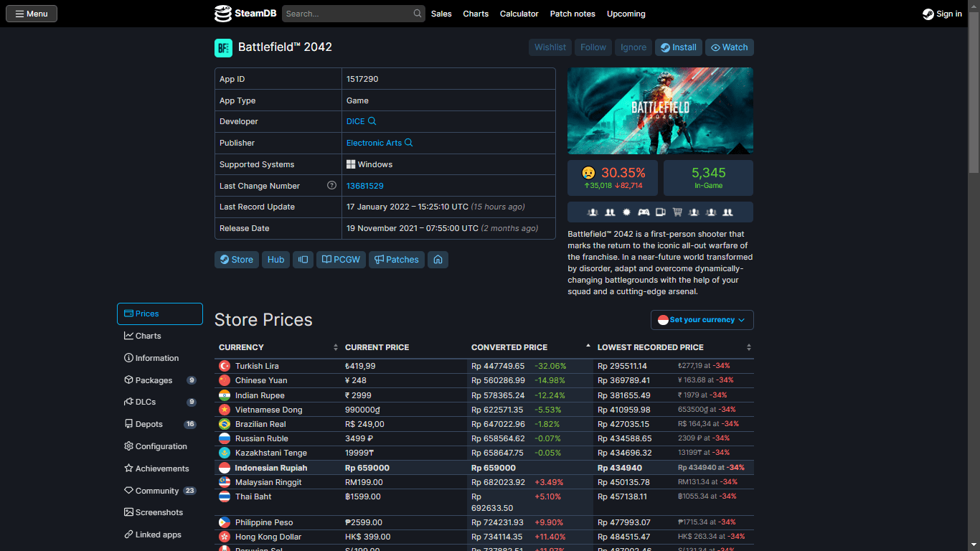Click the Battlefield 2042 app icon
Viewport: 980px width, 551px height.
tap(223, 47)
